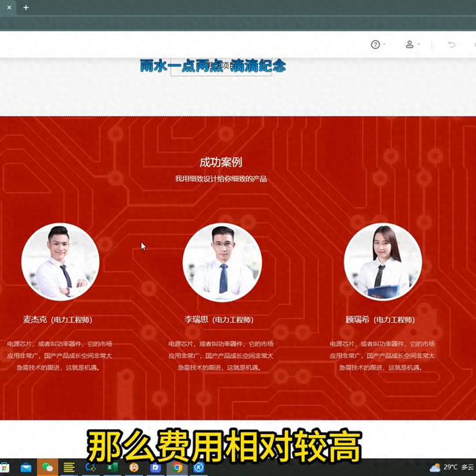Viewport: 476px width, 476px height.
Task: Select 麦杰克 circular portrait photo
Action: click(x=60, y=262)
